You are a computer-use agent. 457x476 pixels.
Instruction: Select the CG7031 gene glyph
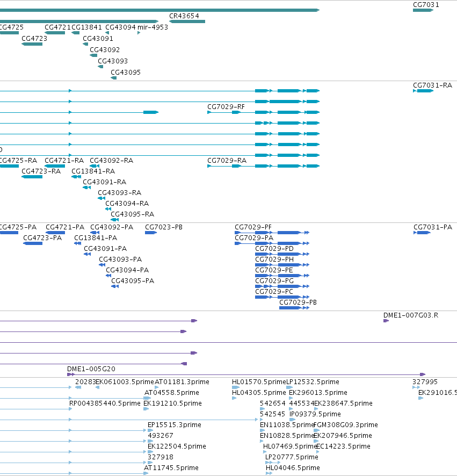point(423,10)
